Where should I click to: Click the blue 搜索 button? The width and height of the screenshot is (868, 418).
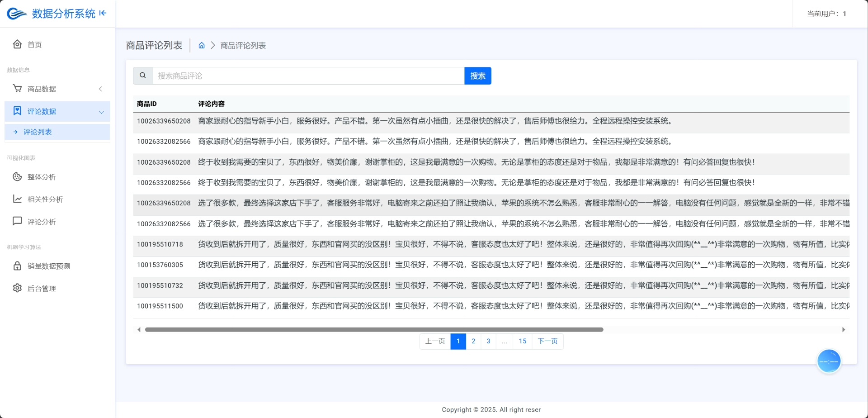[478, 76]
